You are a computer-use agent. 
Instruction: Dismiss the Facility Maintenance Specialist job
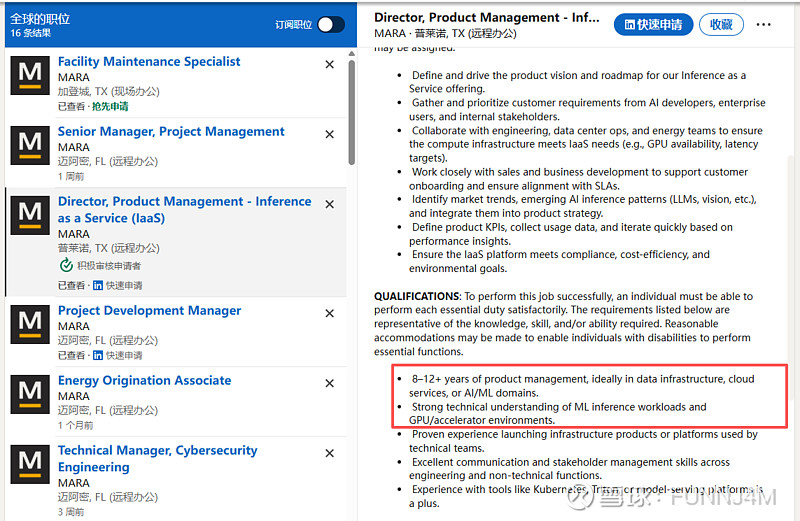(330, 64)
